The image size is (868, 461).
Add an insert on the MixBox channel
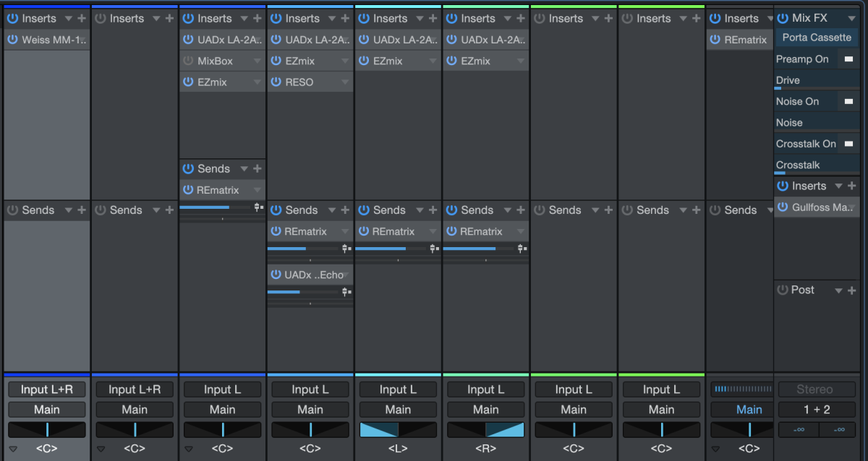(257, 18)
